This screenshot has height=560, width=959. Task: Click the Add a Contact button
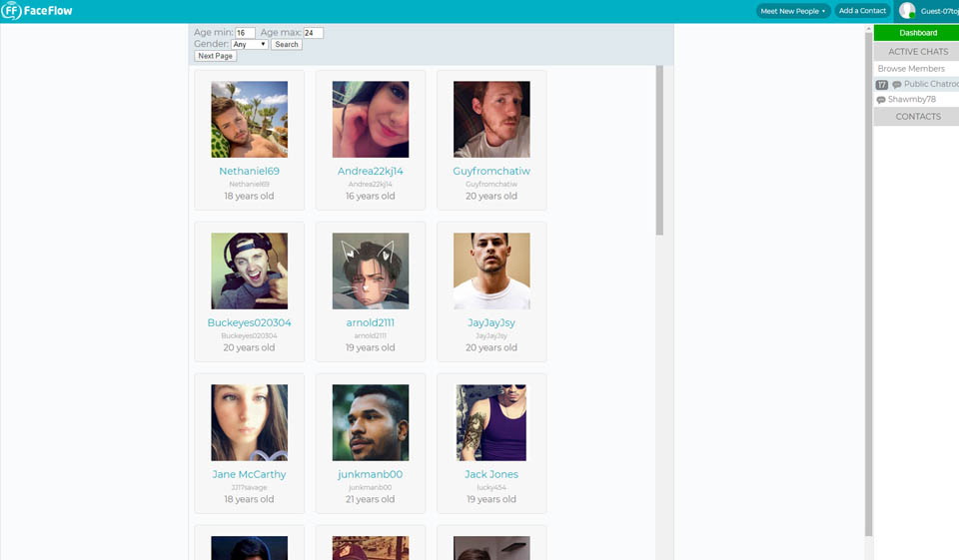(x=862, y=11)
